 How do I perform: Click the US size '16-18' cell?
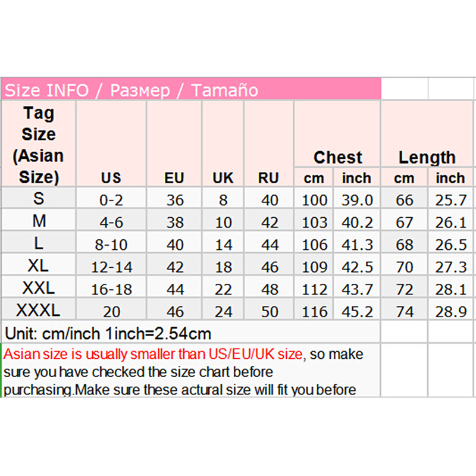point(111,289)
